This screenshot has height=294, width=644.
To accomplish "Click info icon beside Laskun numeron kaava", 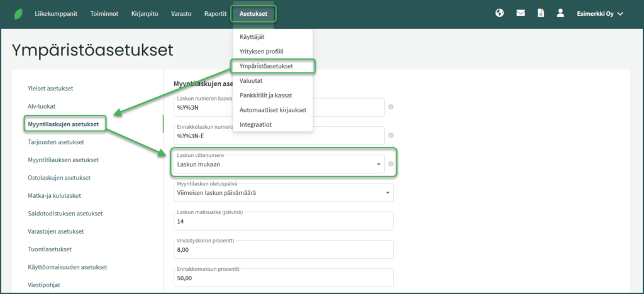I will point(391,107).
